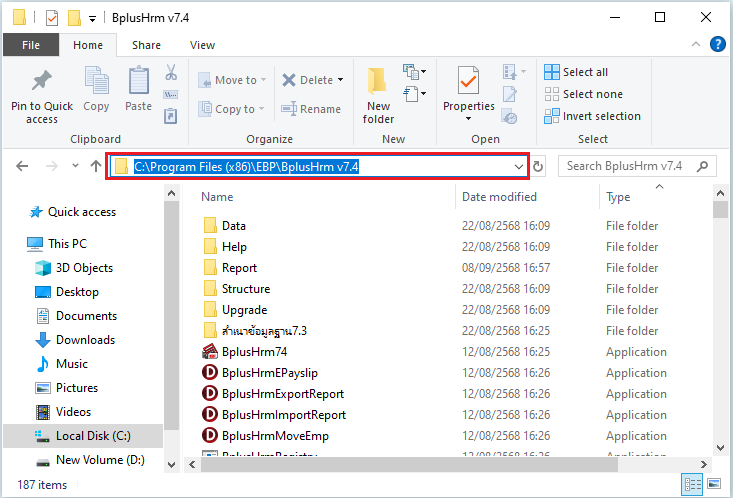Create a folder with New folder icon
Image resolution: width=733 pixels, height=498 pixels.
[x=378, y=82]
